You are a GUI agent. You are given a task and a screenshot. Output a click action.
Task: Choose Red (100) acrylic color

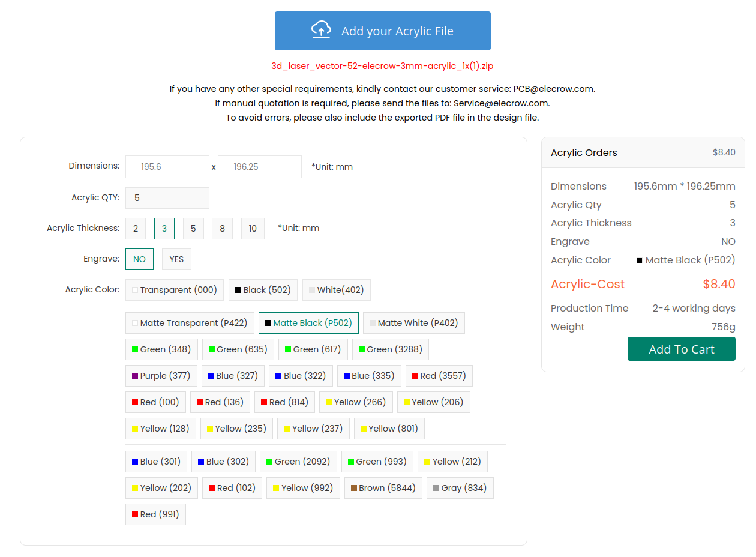click(x=155, y=402)
